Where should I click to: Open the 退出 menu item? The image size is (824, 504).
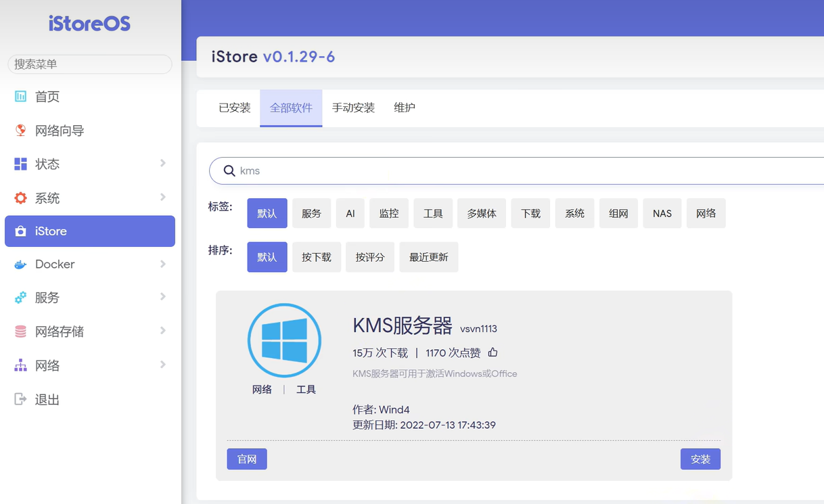point(90,400)
